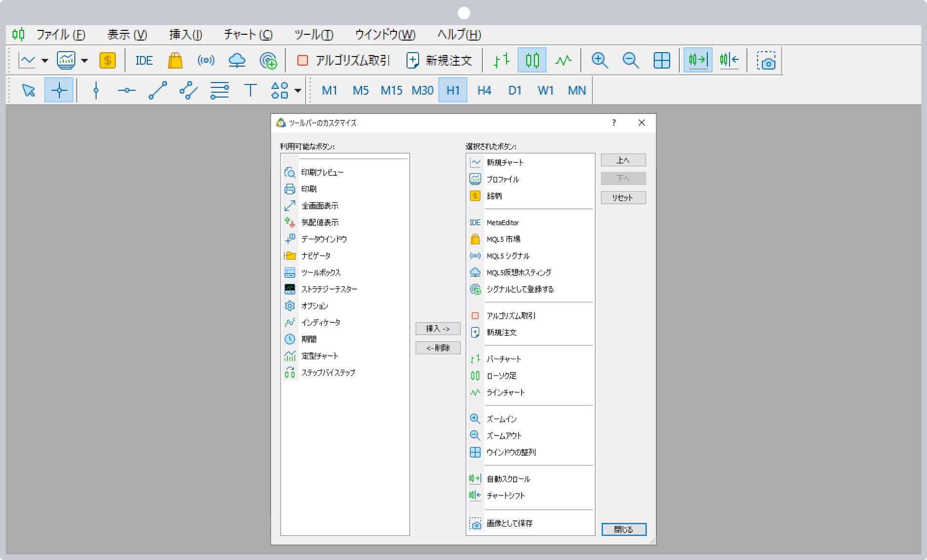Select candlestick chart toolbar icon

click(x=532, y=60)
